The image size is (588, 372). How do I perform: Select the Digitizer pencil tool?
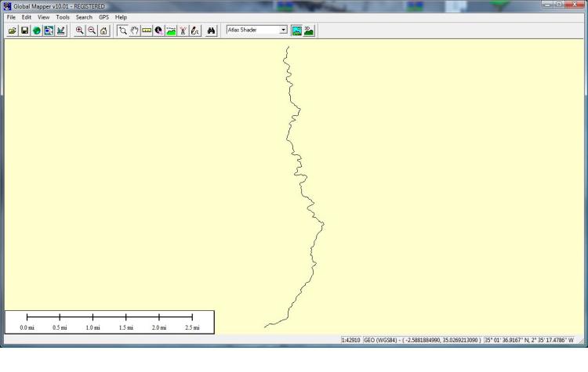click(194, 30)
